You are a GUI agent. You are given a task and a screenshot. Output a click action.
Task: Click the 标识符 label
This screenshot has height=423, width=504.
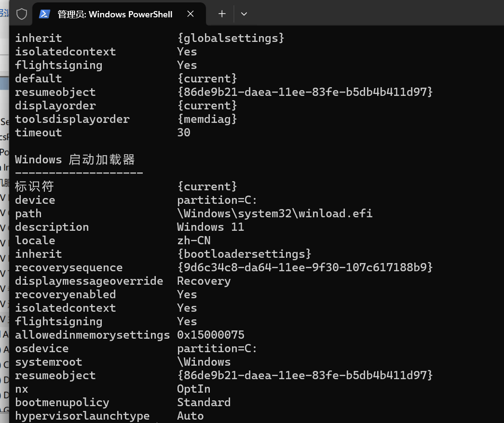(34, 186)
